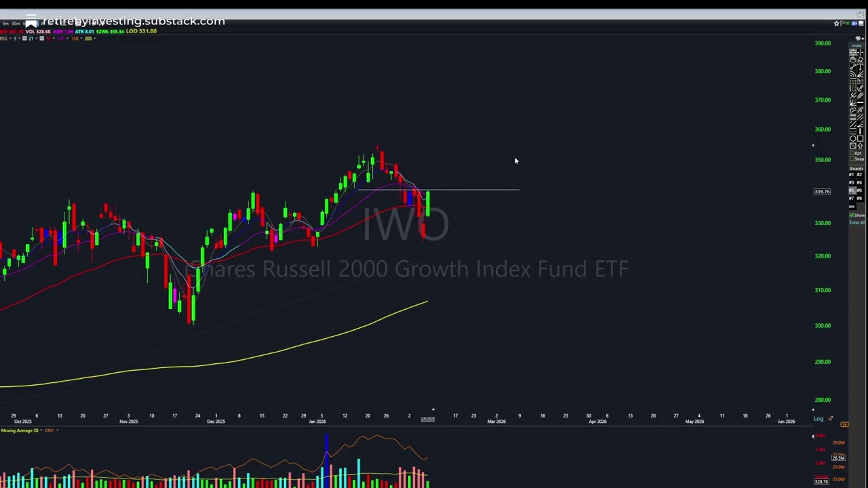
Task: Switch to drawing board #4
Action: pos(860,182)
